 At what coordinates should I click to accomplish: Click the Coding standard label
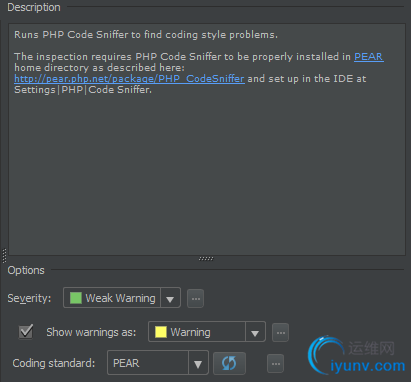pos(54,363)
